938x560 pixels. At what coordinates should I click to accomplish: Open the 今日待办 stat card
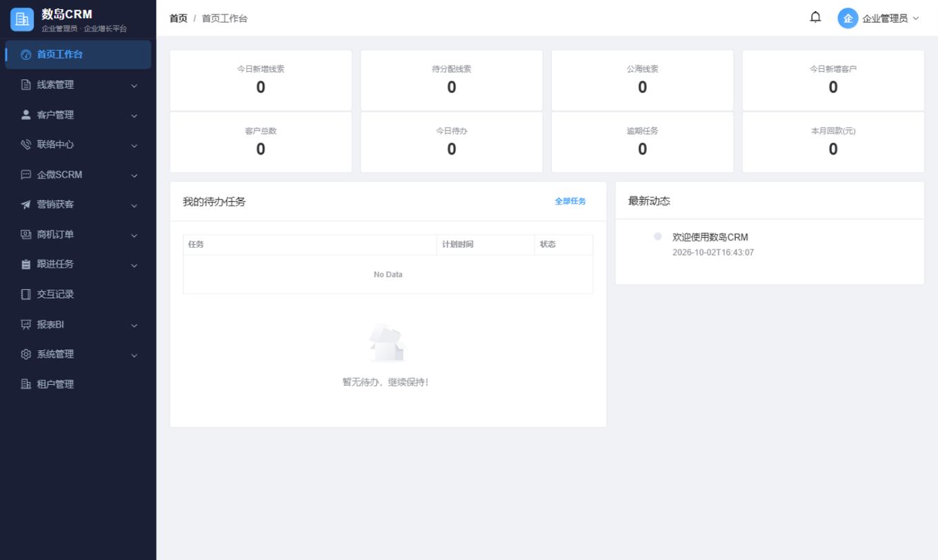[x=452, y=142]
